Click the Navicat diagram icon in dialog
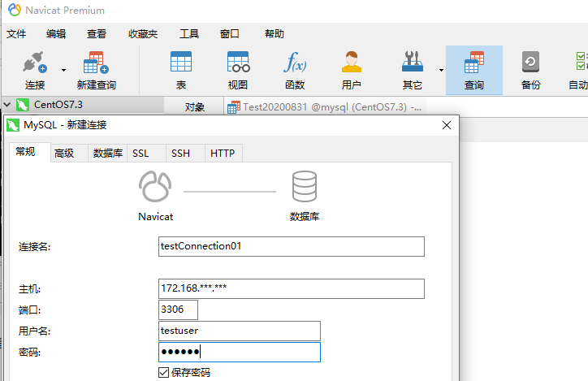The height and width of the screenshot is (381, 588). [x=155, y=186]
